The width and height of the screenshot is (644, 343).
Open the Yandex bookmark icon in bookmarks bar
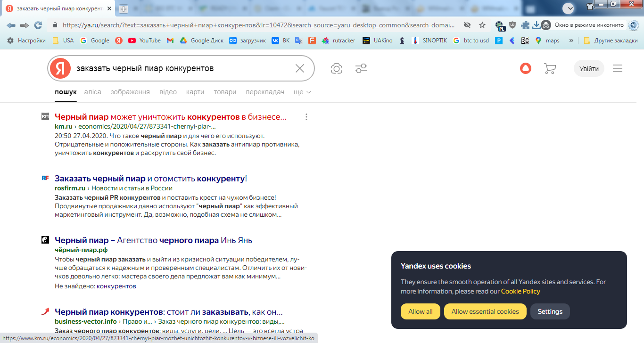pos(119,41)
